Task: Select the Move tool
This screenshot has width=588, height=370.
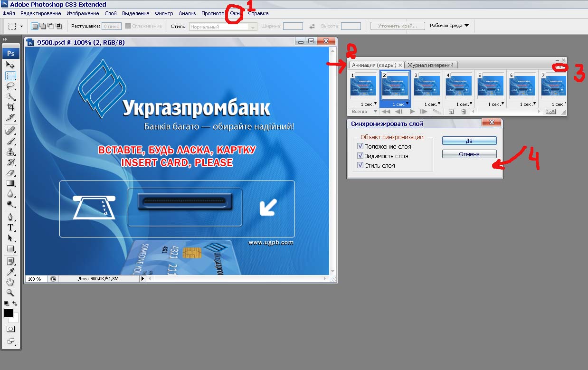Action: coord(10,65)
